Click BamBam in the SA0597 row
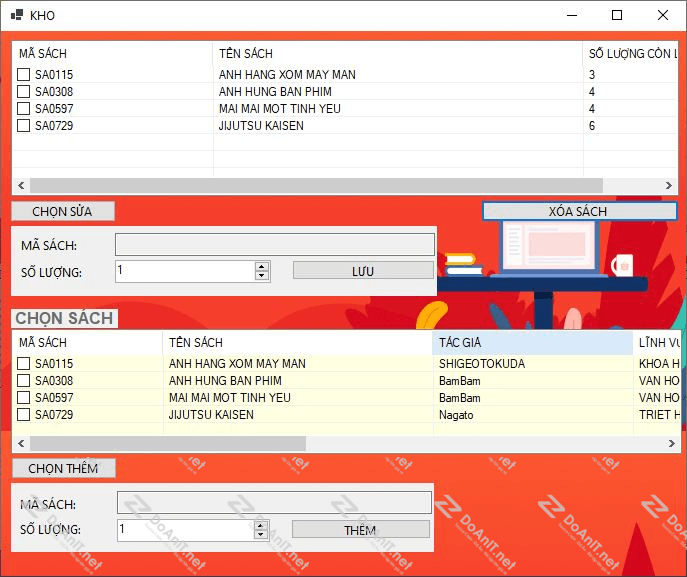This screenshot has height=577, width=687. [460, 397]
